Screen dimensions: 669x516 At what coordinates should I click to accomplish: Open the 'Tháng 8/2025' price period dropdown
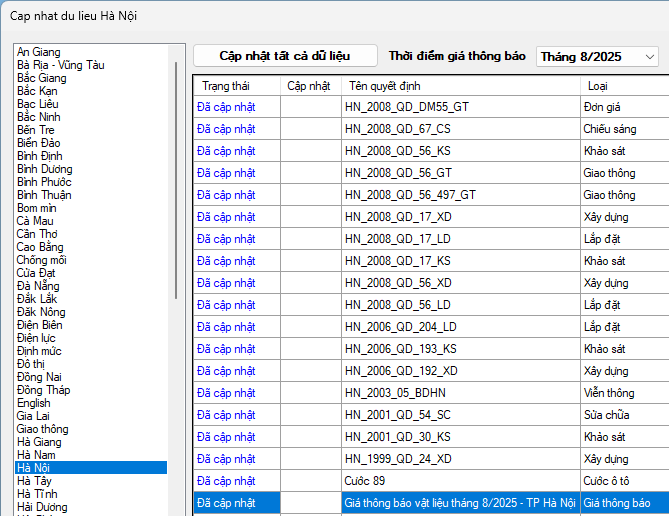click(x=597, y=57)
